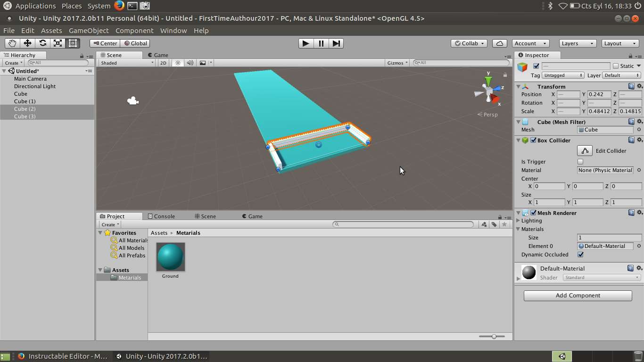Toggle the Global handle rotation button
644x362 pixels.
point(135,43)
